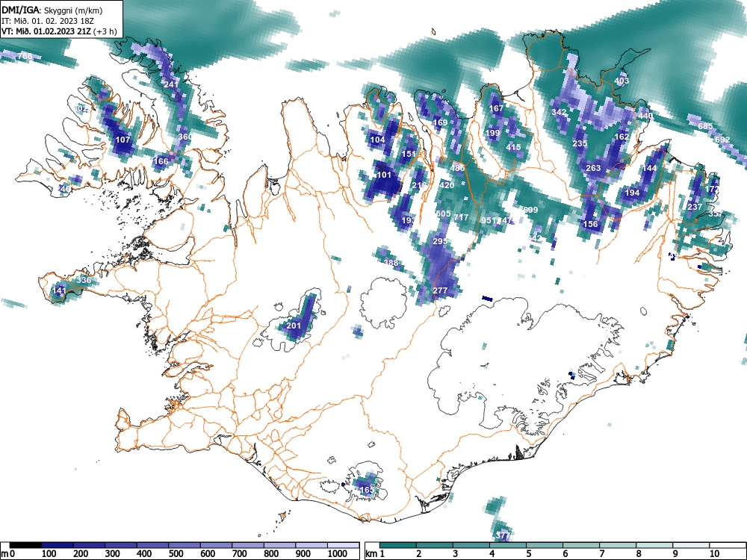
Task: Click the visibility value '194' on the map
Action: (632, 193)
